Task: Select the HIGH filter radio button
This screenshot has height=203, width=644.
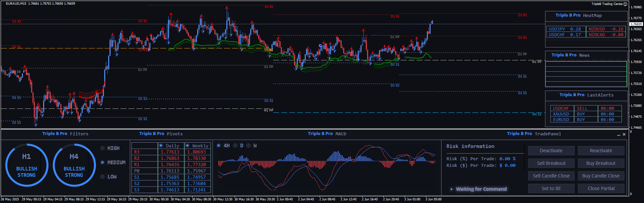Action: tap(103, 148)
